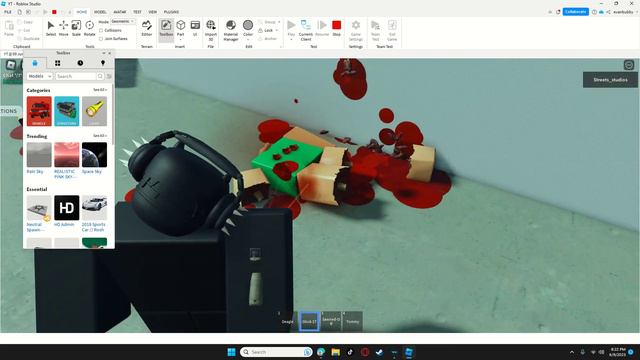
Task: Switch to the AVATAR ribbon tab
Action: 120,12
